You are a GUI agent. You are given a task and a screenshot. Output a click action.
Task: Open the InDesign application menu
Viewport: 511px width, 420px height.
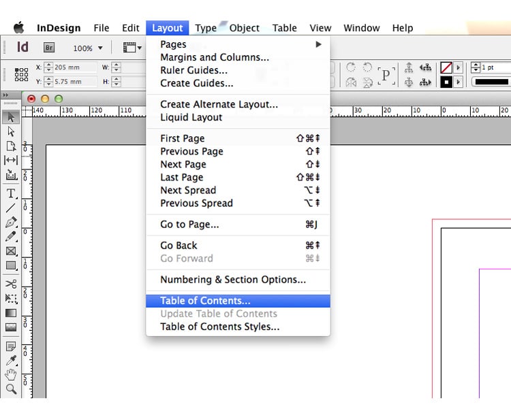click(59, 28)
